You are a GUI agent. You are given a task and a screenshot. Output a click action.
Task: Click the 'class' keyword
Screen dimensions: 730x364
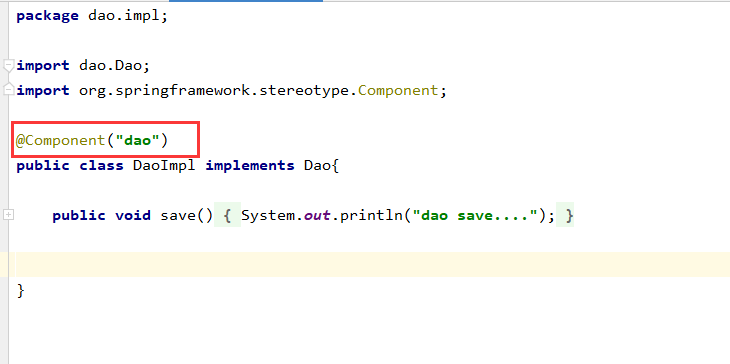coord(101,165)
